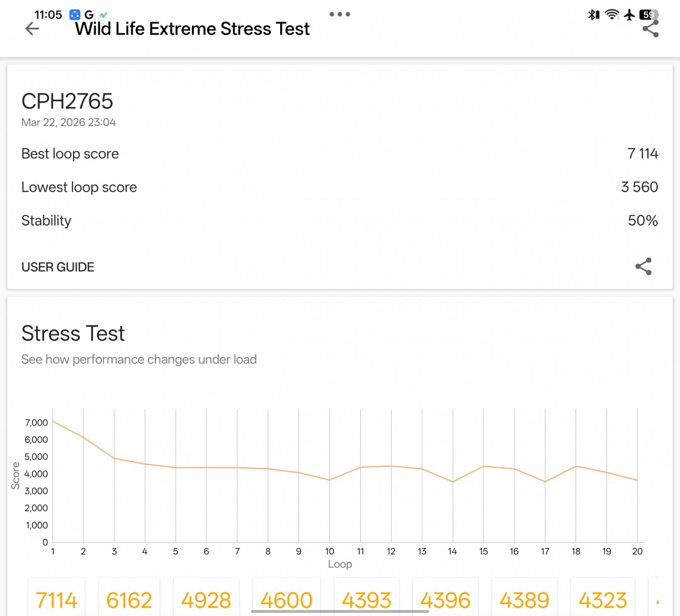This screenshot has height=616, width=680.
Task: Tap the 4928 loop score tile
Action: click(207, 600)
